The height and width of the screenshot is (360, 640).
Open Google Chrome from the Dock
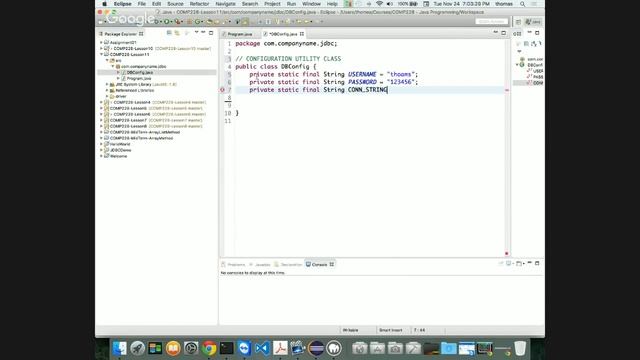209,348
